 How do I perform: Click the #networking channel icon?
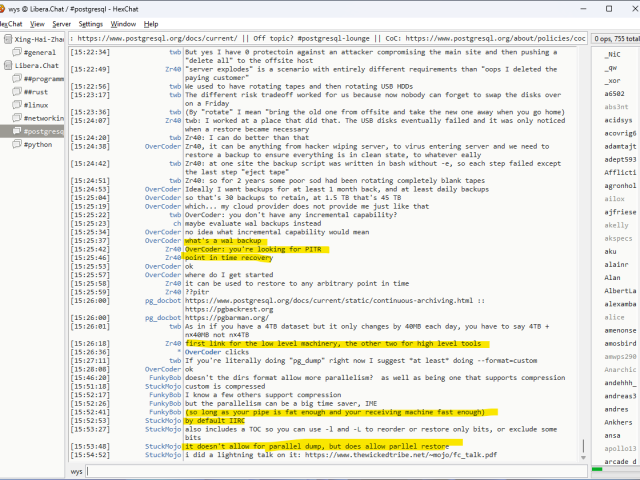17,118
